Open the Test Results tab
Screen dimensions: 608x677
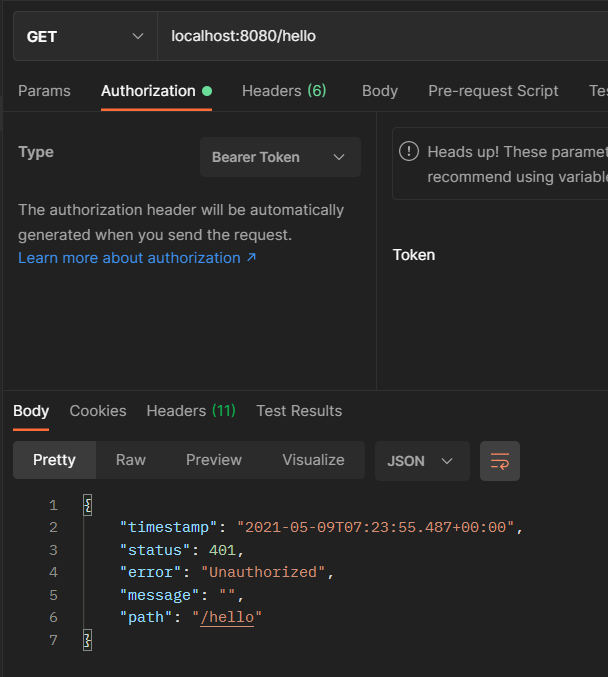(299, 411)
